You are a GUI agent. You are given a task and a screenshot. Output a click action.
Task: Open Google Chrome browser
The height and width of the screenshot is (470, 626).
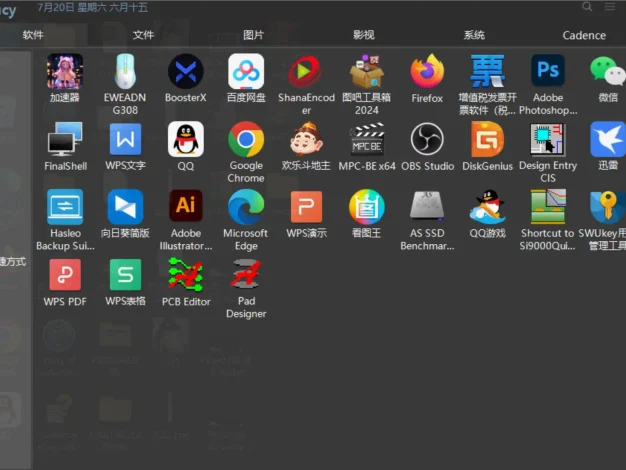(246, 139)
